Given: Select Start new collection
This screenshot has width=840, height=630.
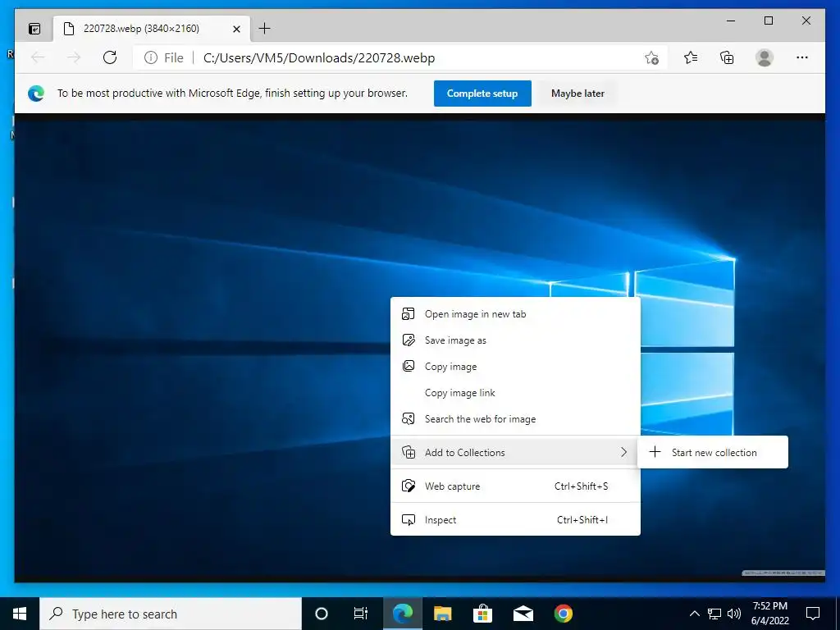Looking at the screenshot, I should pos(713,452).
